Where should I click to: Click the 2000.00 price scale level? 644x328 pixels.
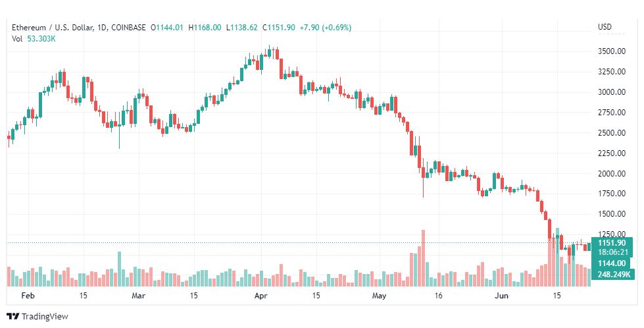(x=612, y=173)
